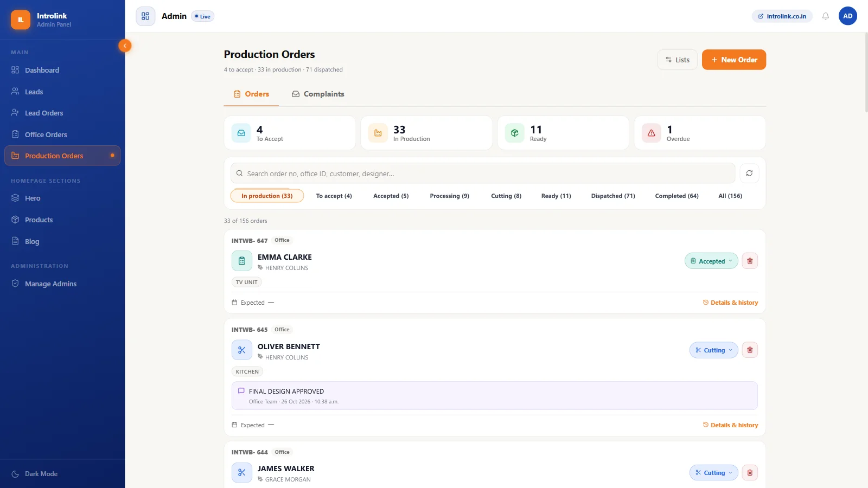The height and width of the screenshot is (488, 868).
Task: Select the In production (33) filter
Action: (267, 196)
